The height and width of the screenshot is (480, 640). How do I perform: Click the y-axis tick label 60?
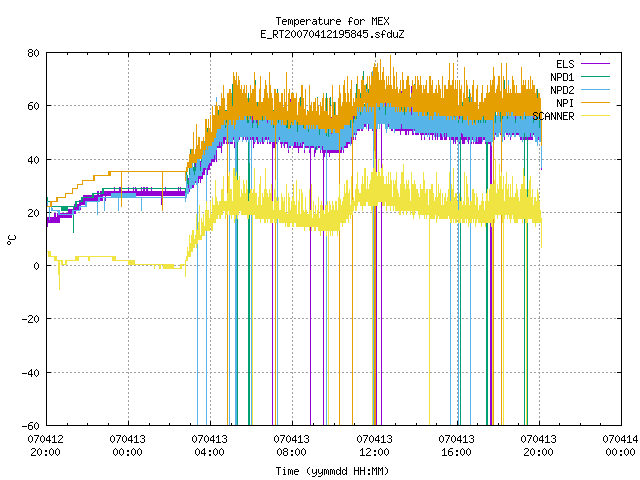[33, 106]
